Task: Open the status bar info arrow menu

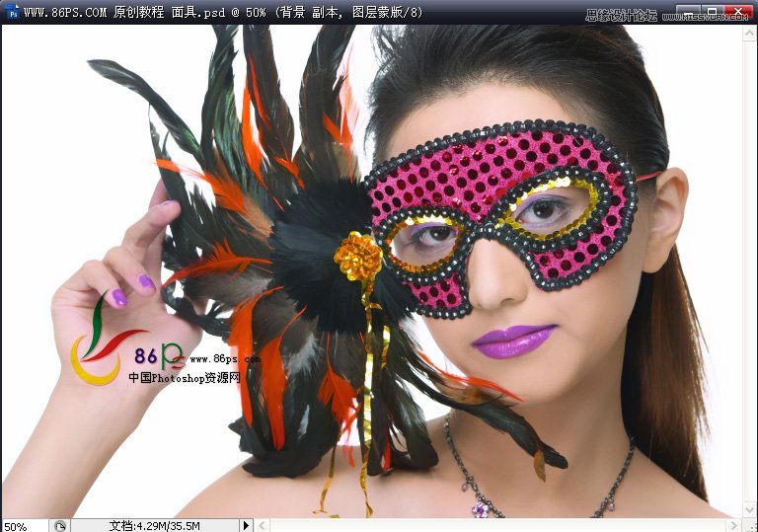Action: tap(246, 525)
